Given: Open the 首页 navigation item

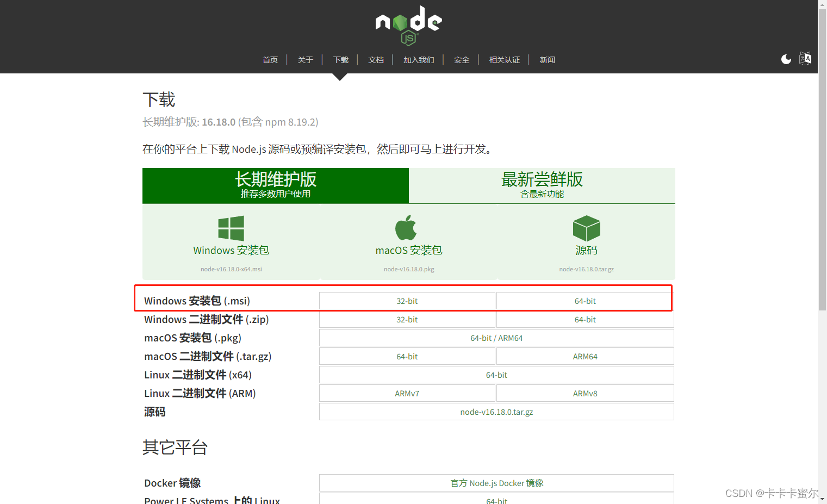Looking at the screenshot, I should pyautogui.click(x=270, y=60).
